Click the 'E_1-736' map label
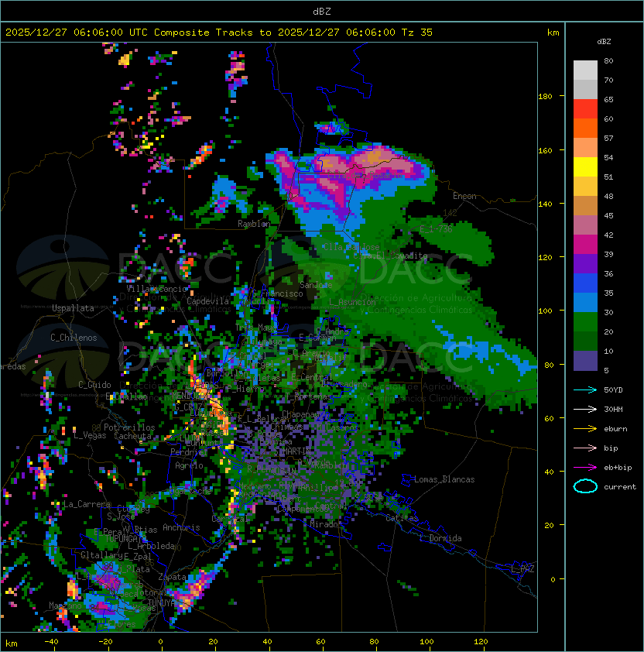 (436, 228)
